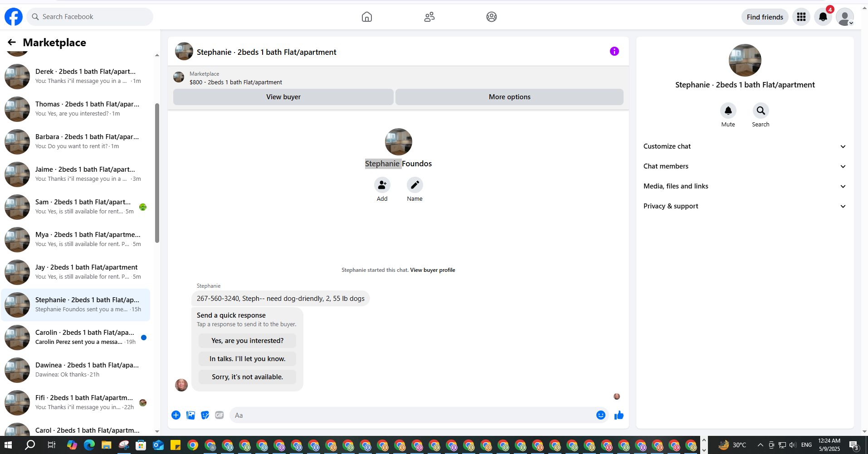The image size is (868, 454).
Task: Open the GIF picker
Action: (x=219, y=415)
